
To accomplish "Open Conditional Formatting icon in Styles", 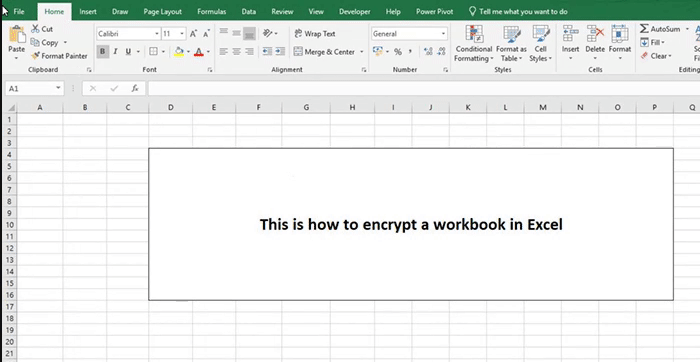I will point(474,34).
